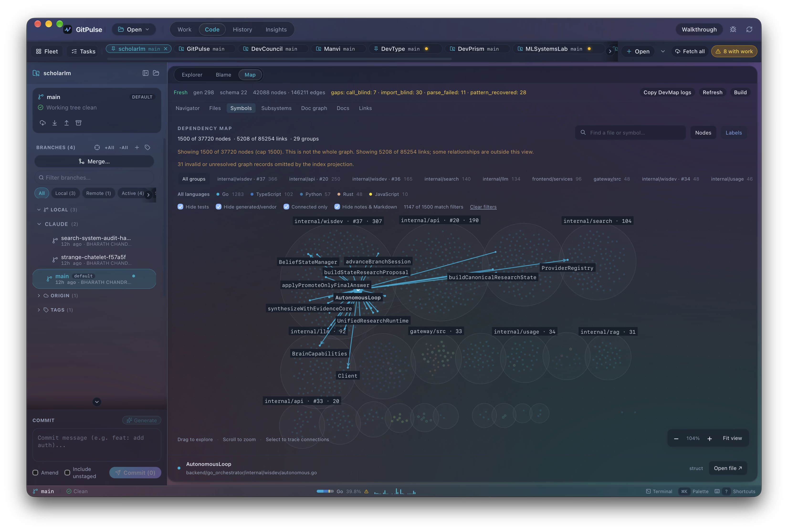Screen dimensions: 788x532
Task: Zoom out the map with the minus icon
Action: 676,438
